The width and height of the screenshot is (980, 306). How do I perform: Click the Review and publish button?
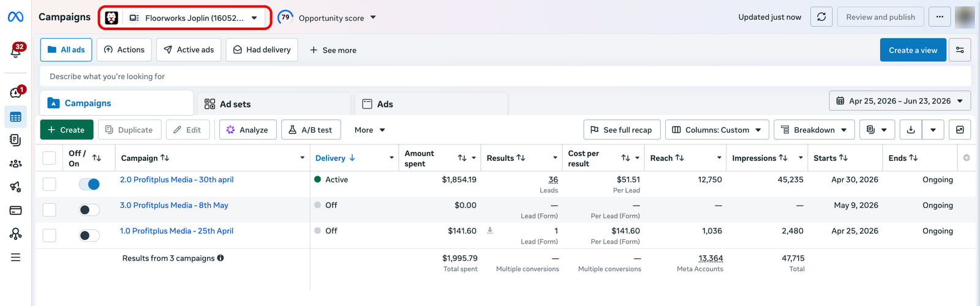pos(880,17)
